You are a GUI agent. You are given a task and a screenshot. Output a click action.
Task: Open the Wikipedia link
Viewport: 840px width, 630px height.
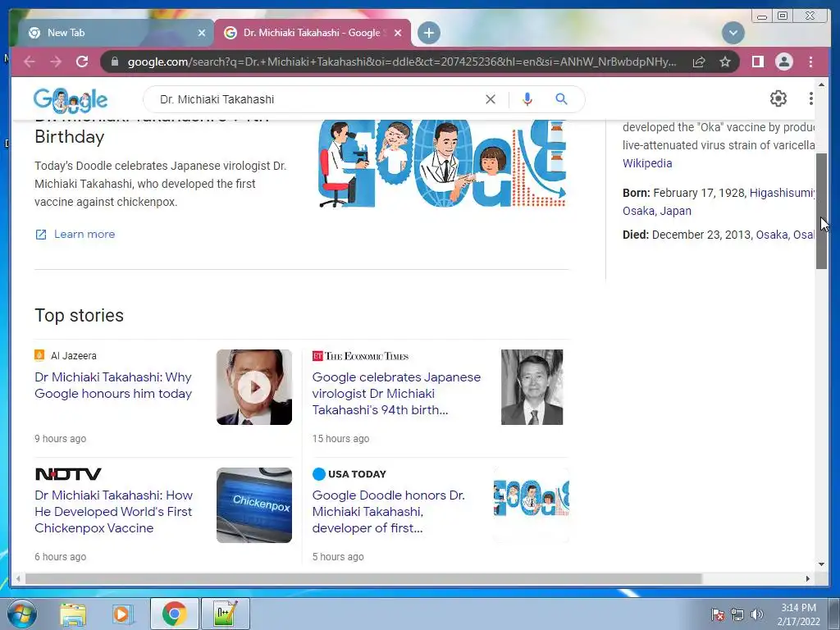click(647, 163)
